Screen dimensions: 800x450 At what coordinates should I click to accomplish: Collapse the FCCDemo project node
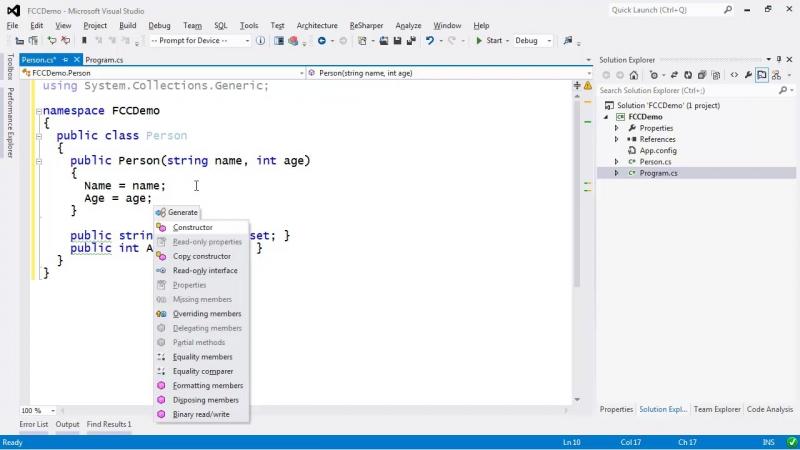606,117
